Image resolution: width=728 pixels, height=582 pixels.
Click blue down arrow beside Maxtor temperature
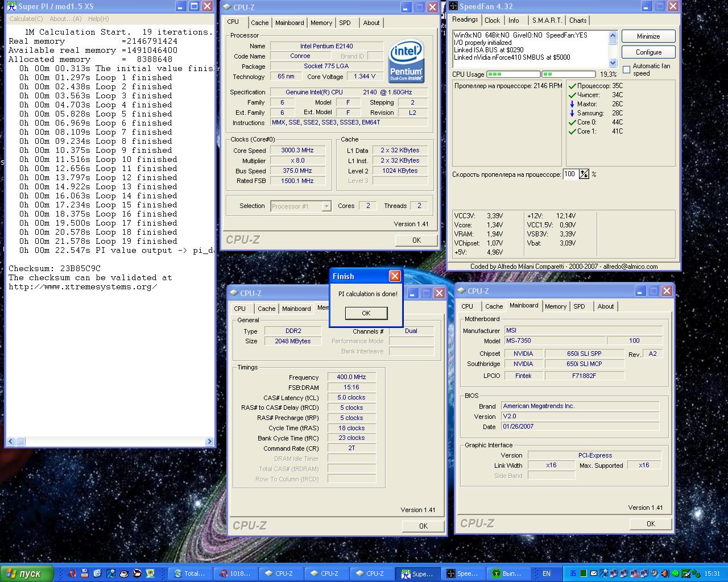(x=572, y=104)
